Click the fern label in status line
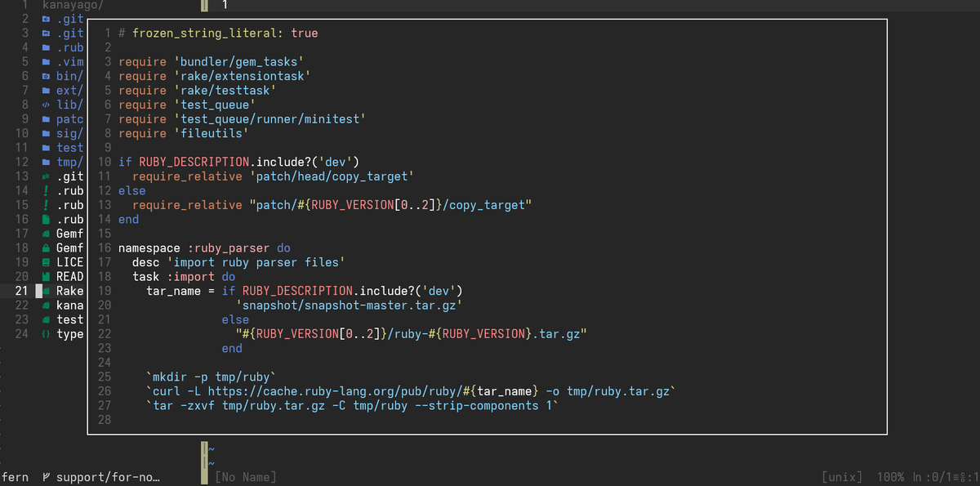Viewport: 980px width, 486px height. pos(16,477)
